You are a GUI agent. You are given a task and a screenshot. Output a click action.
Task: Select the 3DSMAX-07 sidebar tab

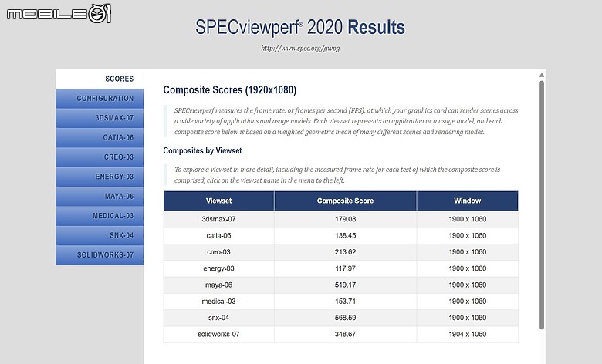coord(100,118)
